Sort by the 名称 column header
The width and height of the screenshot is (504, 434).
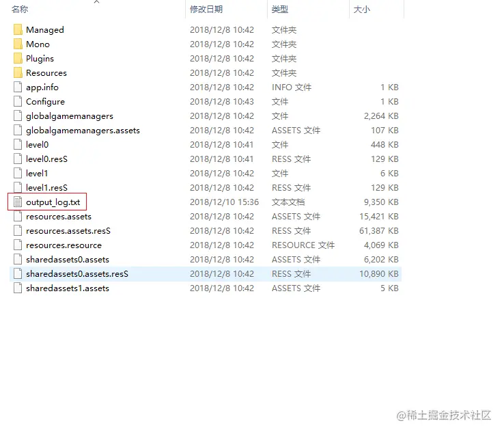[20, 10]
